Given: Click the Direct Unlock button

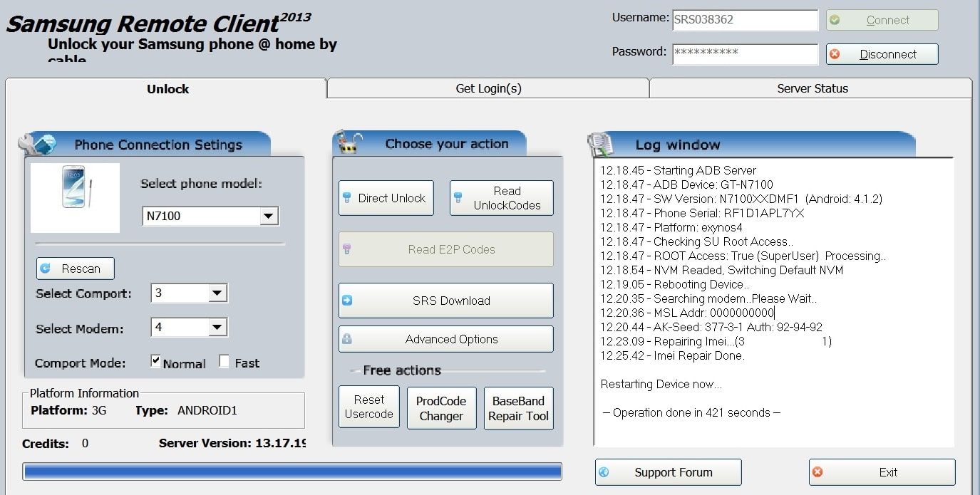Looking at the screenshot, I should pos(386,198).
